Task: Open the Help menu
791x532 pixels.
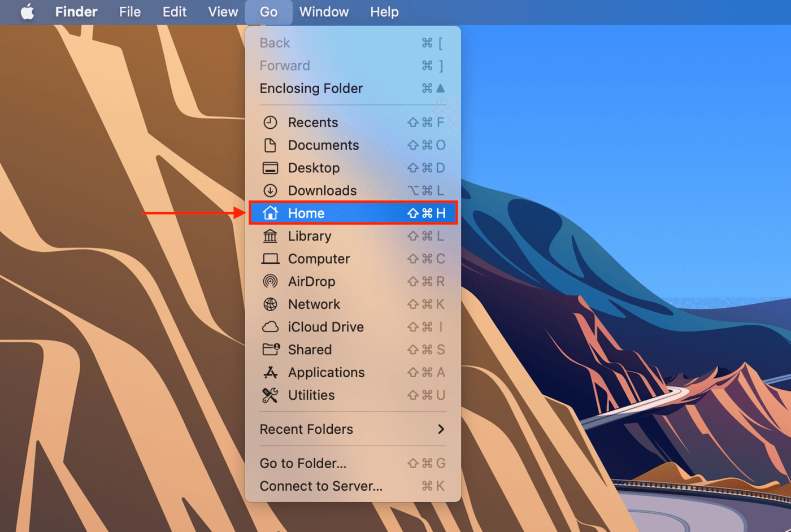Action: point(385,12)
